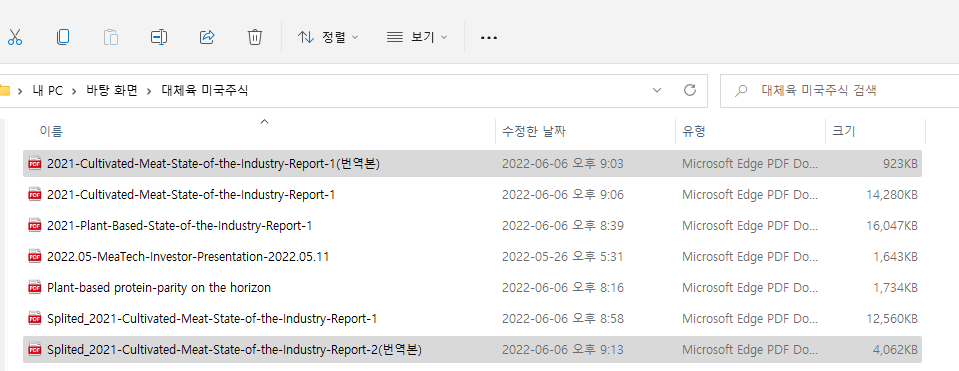
Task: Sort by the 유형 column header
Action: point(694,131)
